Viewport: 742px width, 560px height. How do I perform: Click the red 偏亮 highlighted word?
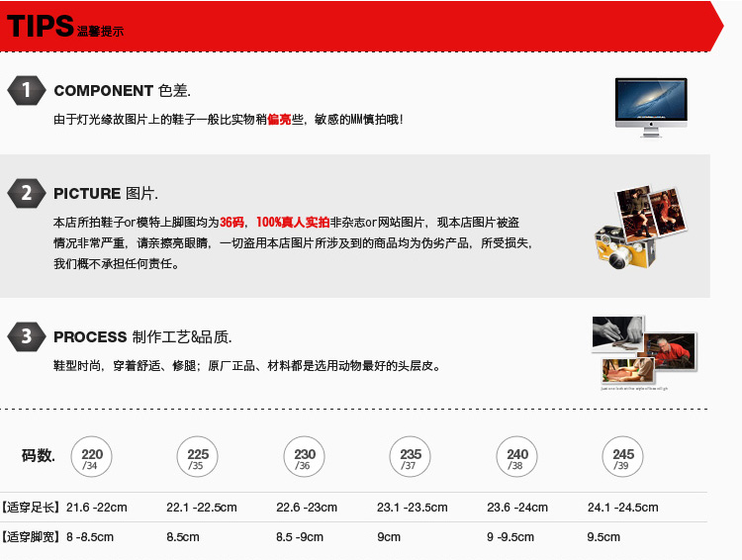click(279, 119)
